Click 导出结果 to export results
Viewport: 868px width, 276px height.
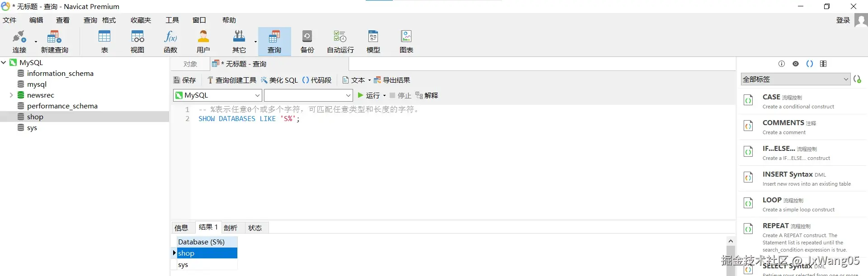click(392, 80)
